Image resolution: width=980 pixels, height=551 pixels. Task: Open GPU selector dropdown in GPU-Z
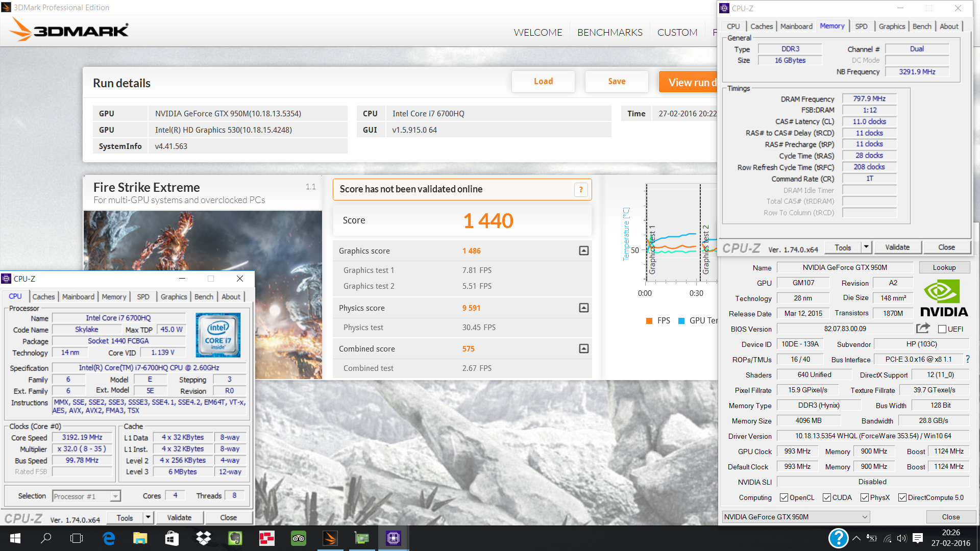(x=796, y=517)
